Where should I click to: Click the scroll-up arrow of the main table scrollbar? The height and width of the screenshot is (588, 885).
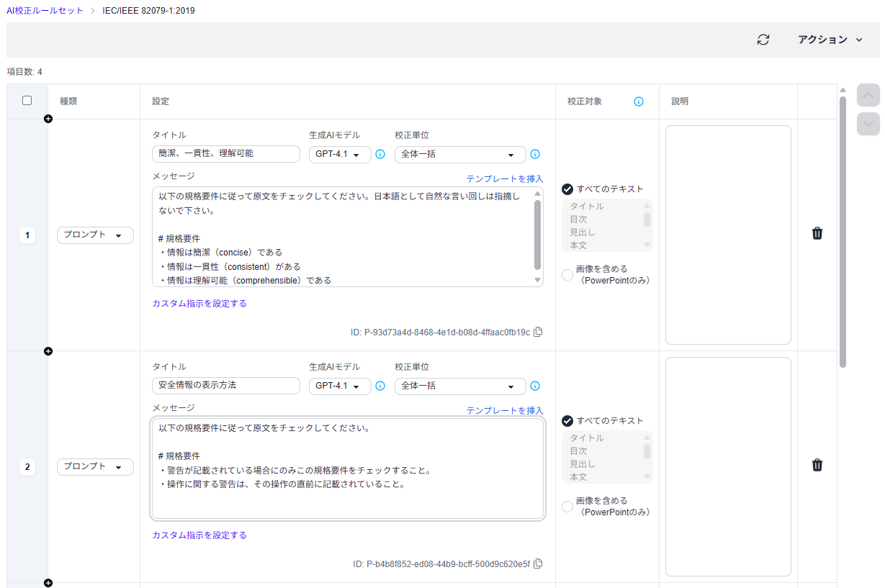coord(843,90)
